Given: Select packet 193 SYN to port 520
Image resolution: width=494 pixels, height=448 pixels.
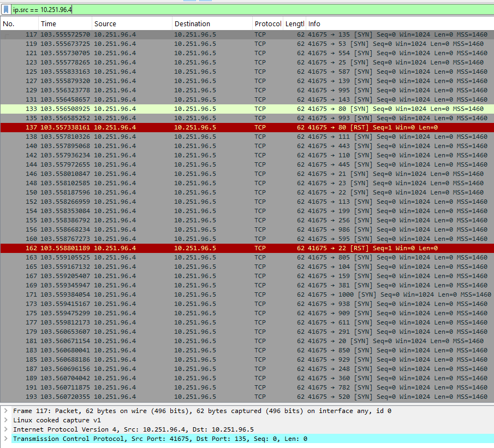Looking at the screenshot, I should (x=247, y=397).
